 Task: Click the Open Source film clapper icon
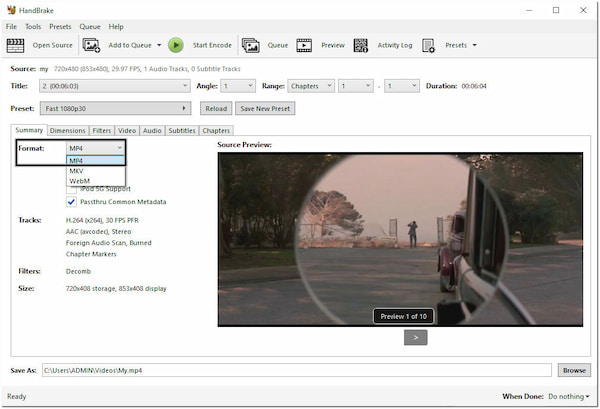pos(15,46)
